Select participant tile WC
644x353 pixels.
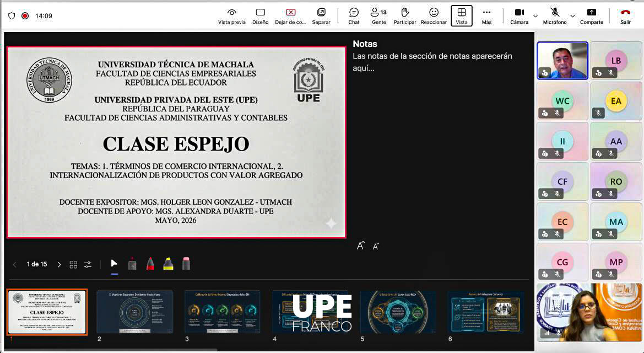coord(562,101)
